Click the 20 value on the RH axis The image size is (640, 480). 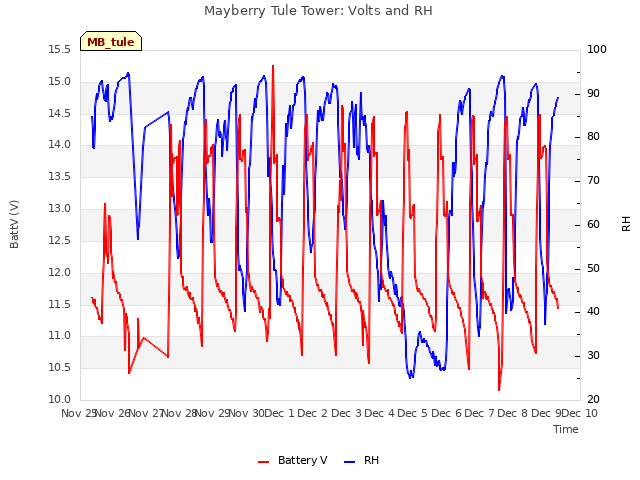[593, 400]
